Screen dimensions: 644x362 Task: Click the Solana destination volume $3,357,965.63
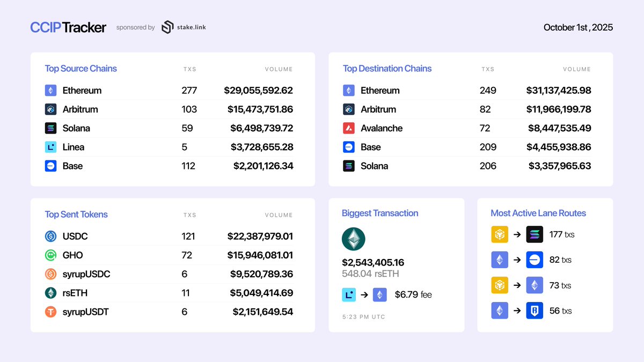(560, 166)
